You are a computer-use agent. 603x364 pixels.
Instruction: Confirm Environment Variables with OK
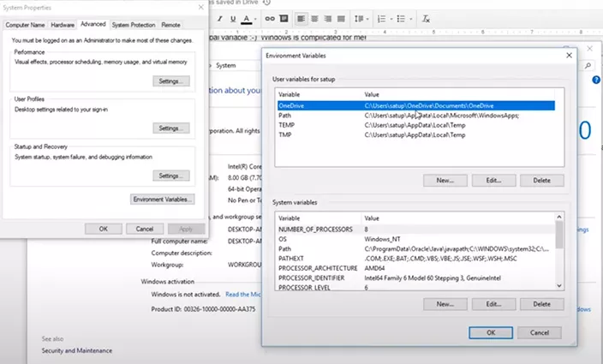pyautogui.click(x=491, y=332)
